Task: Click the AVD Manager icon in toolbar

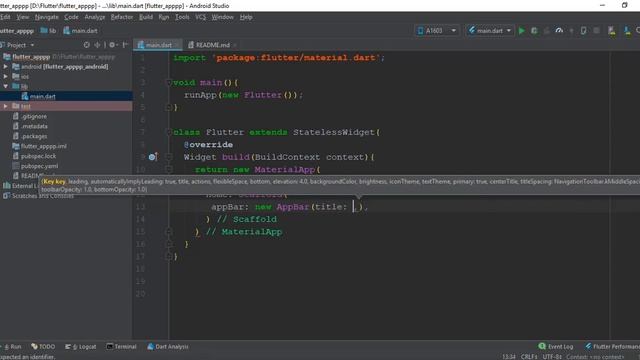Action: pos(611,31)
